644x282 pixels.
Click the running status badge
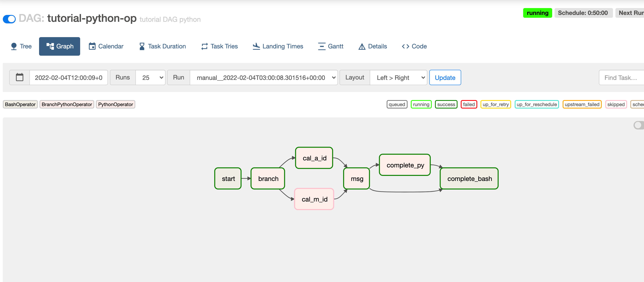pyautogui.click(x=537, y=13)
